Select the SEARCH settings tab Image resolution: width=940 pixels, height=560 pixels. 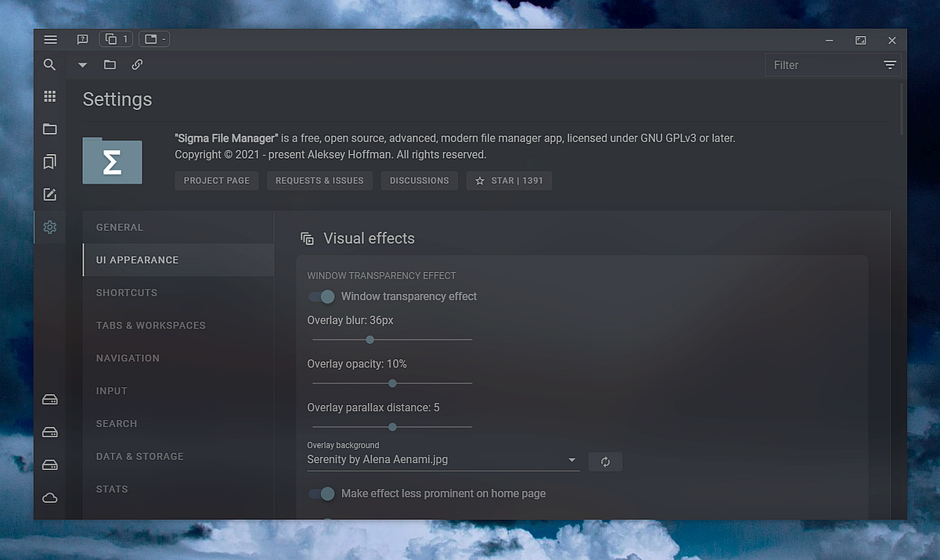(x=178, y=424)
